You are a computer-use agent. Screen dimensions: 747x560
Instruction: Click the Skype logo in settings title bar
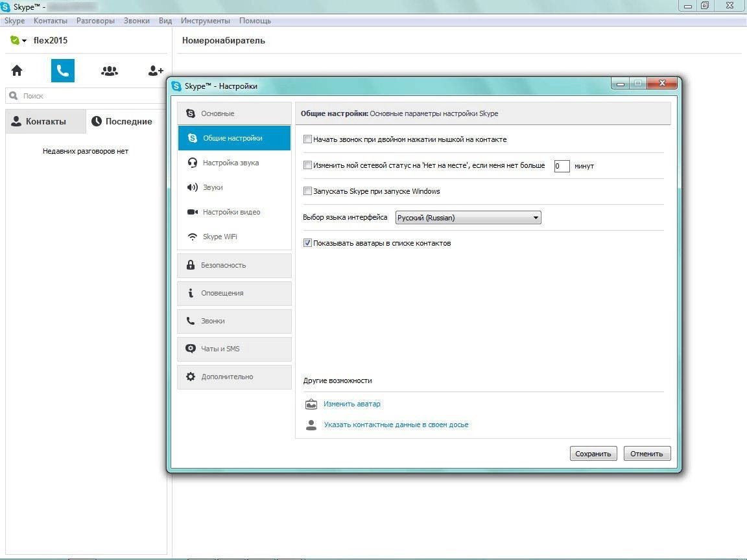tap(177, 86)
